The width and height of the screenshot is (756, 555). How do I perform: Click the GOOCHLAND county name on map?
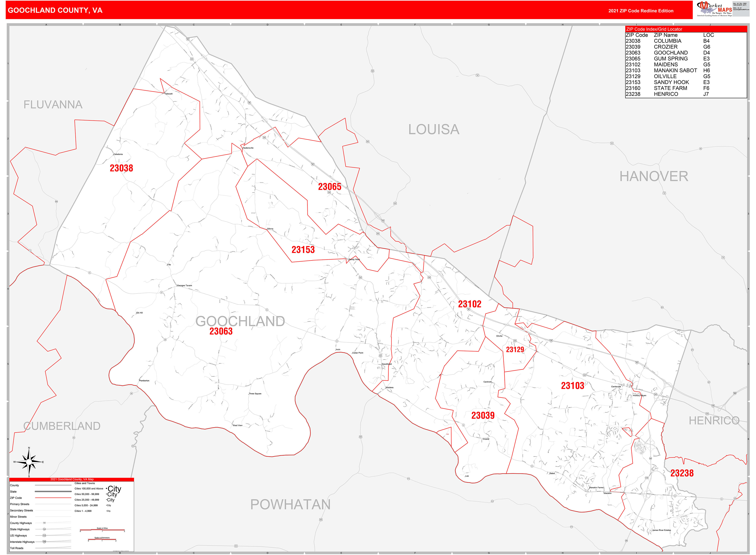coord(240,321)
